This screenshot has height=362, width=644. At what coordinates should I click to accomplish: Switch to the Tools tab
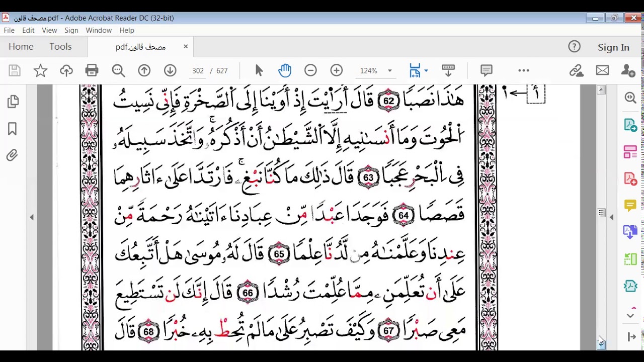tap(60, 47)
